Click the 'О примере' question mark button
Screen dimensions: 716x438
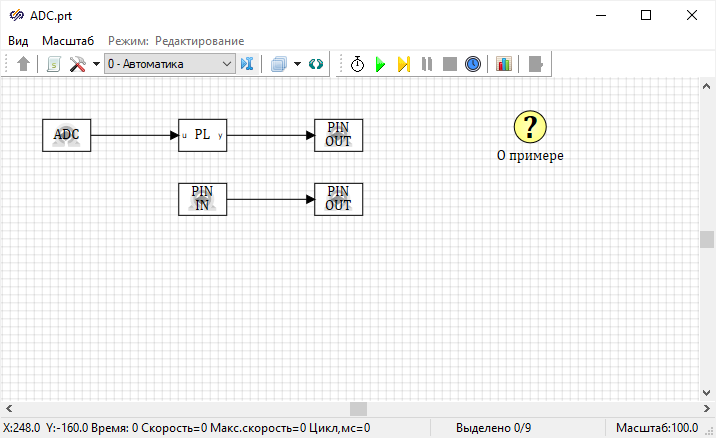click(530, 127)
